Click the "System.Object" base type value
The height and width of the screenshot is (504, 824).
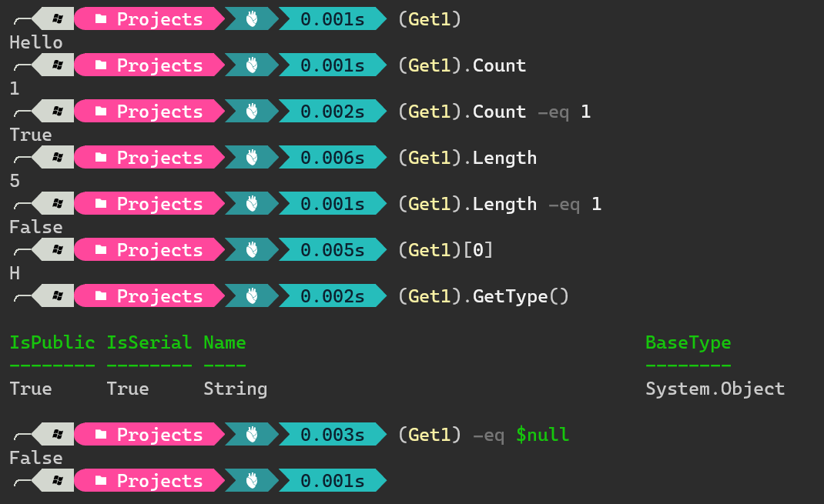[x=715, y=389]
